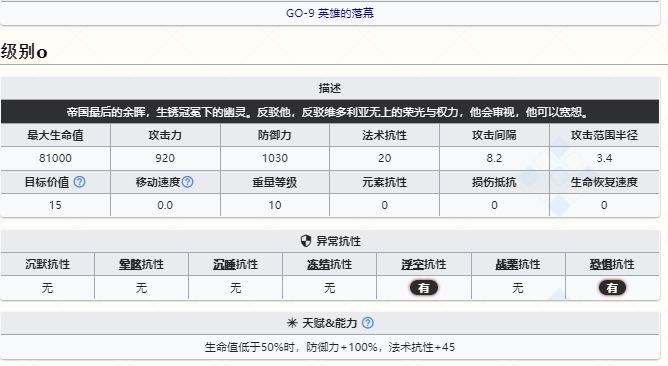The image size is (668, 366).
Task: Select the 描述 header cell
Action: coord(330,88)
